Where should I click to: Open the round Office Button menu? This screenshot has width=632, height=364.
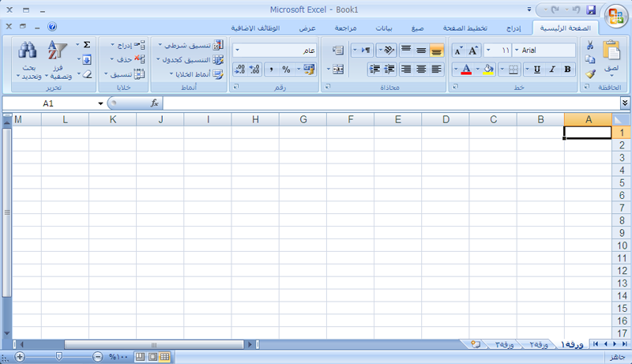(616, 16)
